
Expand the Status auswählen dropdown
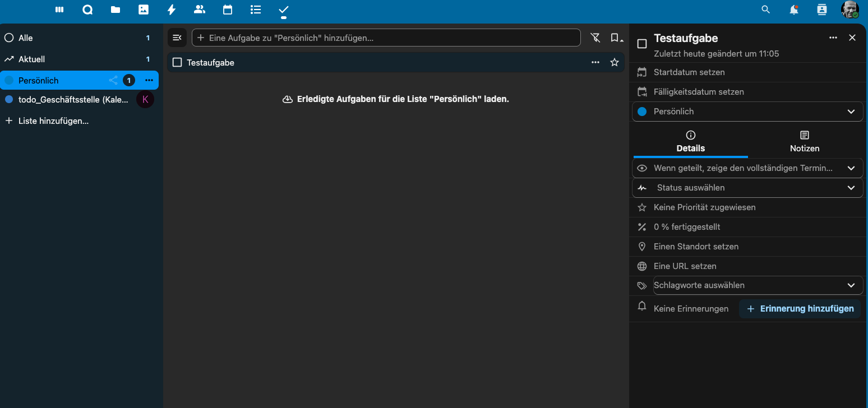coord(747,188)
